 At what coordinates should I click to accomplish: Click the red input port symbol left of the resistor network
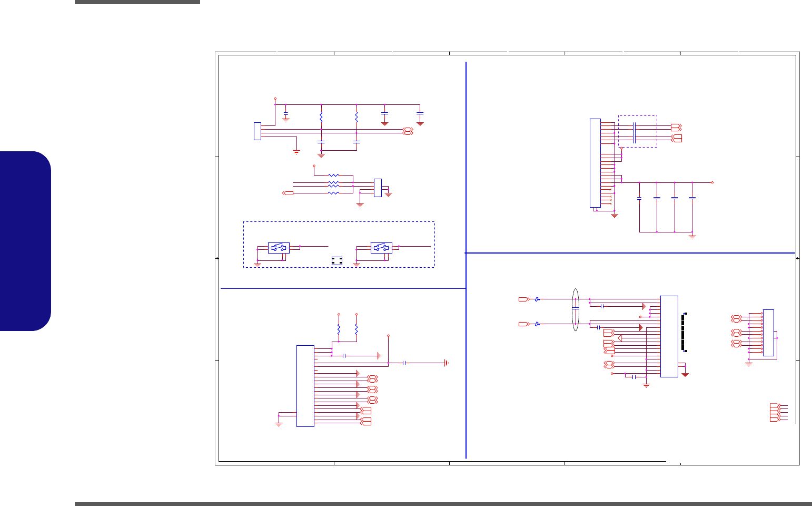pyautogui.click(x=288, y=193)
